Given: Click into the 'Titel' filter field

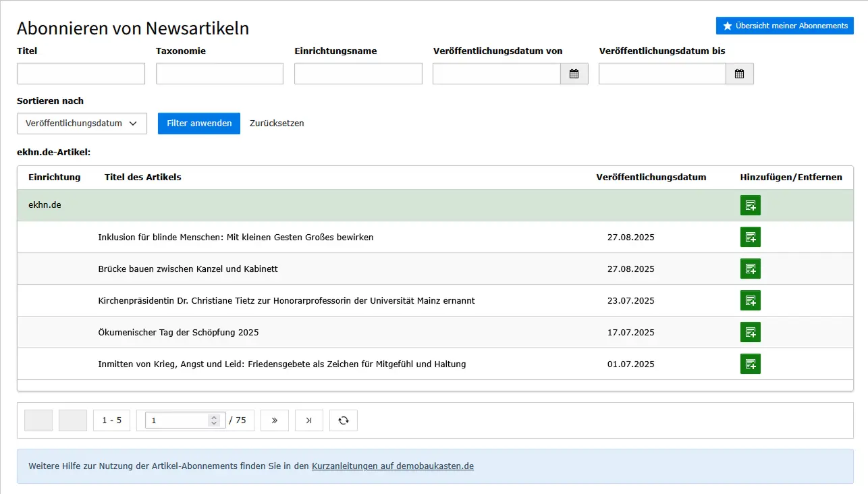Looking at the screenshot, I should coord(81,74).
